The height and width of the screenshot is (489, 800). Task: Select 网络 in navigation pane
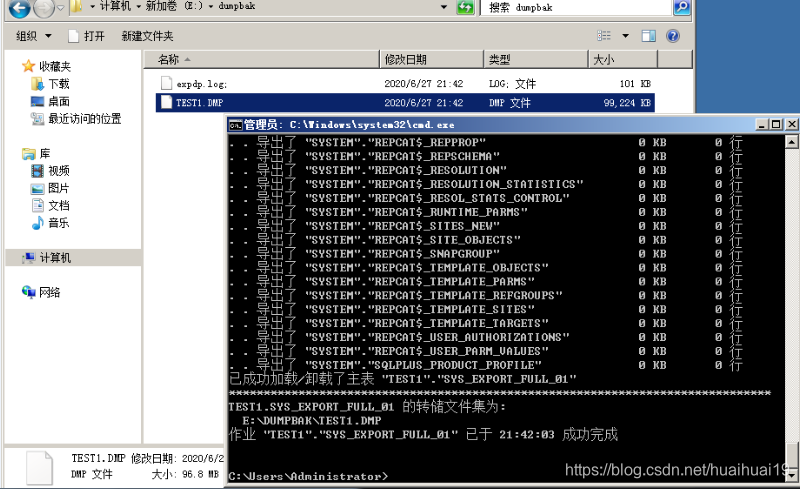[41, 292]
